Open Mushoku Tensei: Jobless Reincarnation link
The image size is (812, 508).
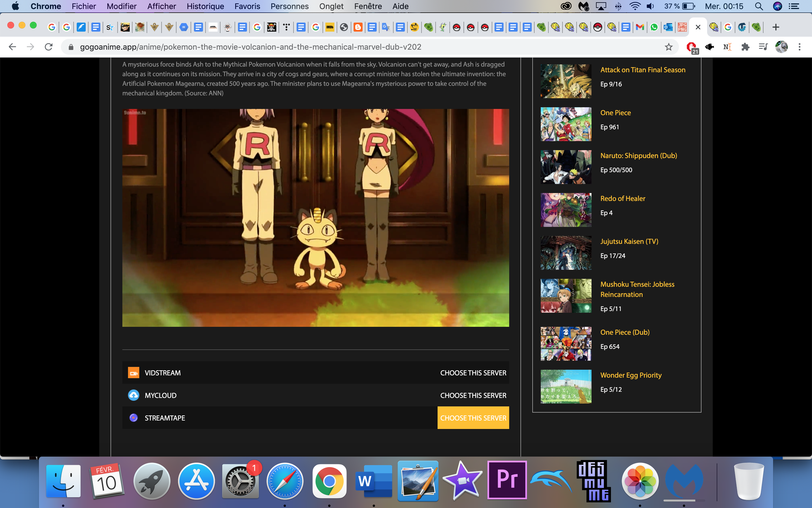point(637,289)
